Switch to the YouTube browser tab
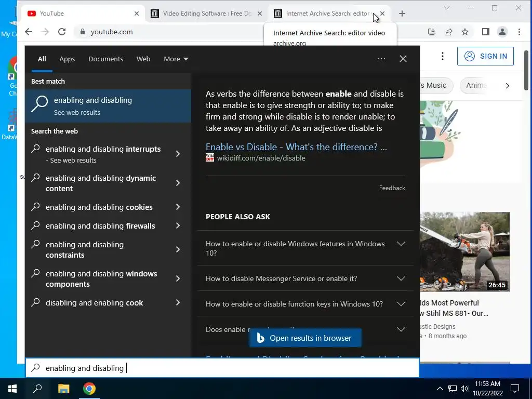The height and width of the screenshot is (399, 532). coord(84,14)
